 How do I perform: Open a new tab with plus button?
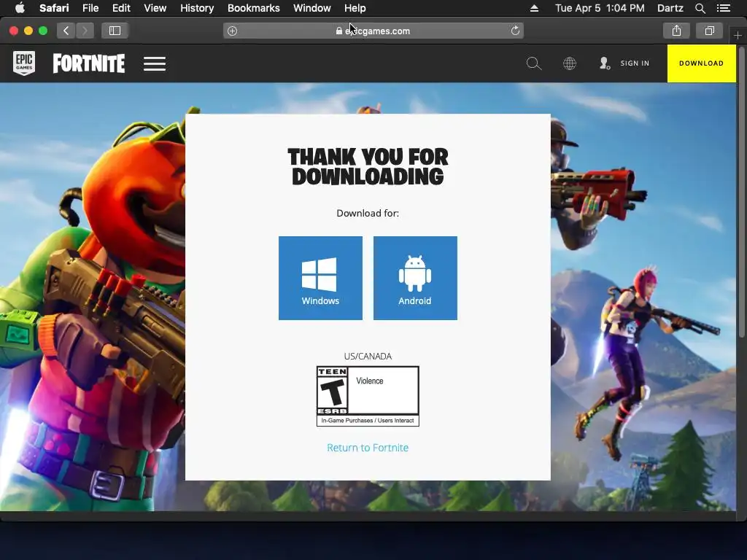(x=738, y=35)
